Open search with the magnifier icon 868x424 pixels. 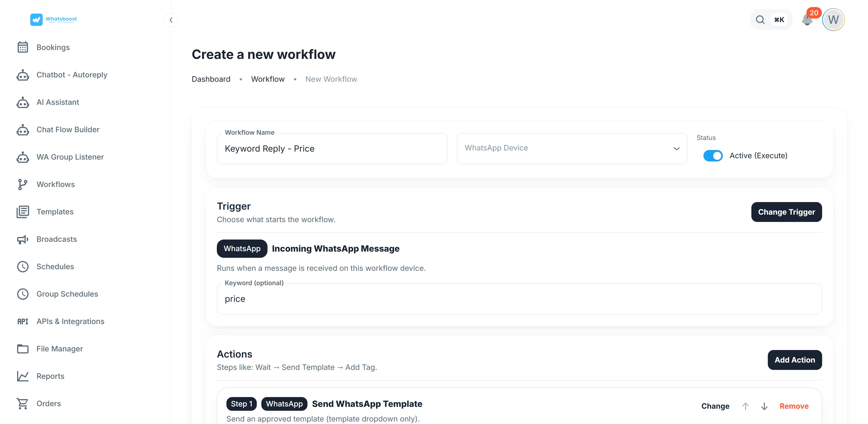pos(760,20)
